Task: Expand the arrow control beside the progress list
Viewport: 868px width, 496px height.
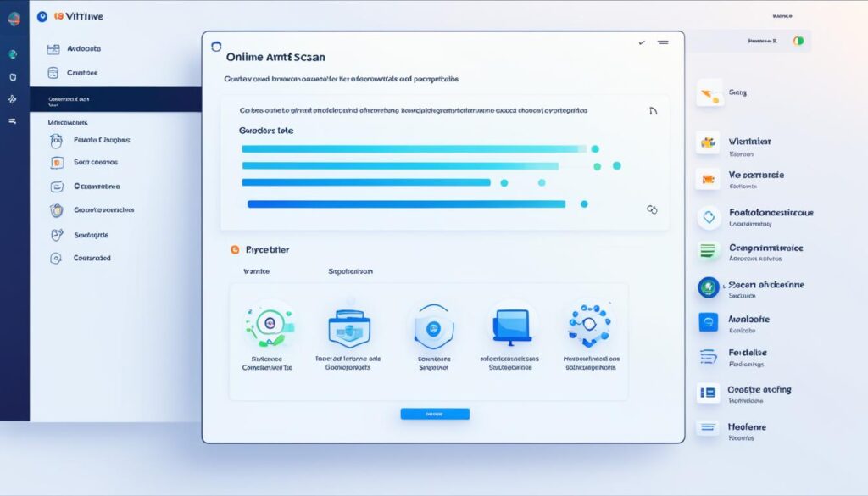Action: click(x=651, y=111)
